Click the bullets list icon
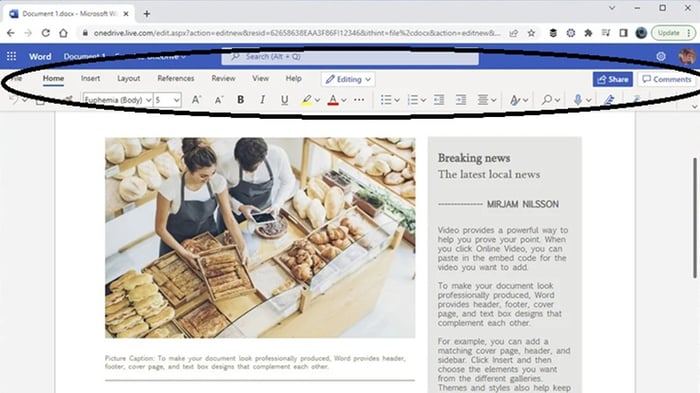Viewport: 700px width, 393px height. (x=386, y=100)
